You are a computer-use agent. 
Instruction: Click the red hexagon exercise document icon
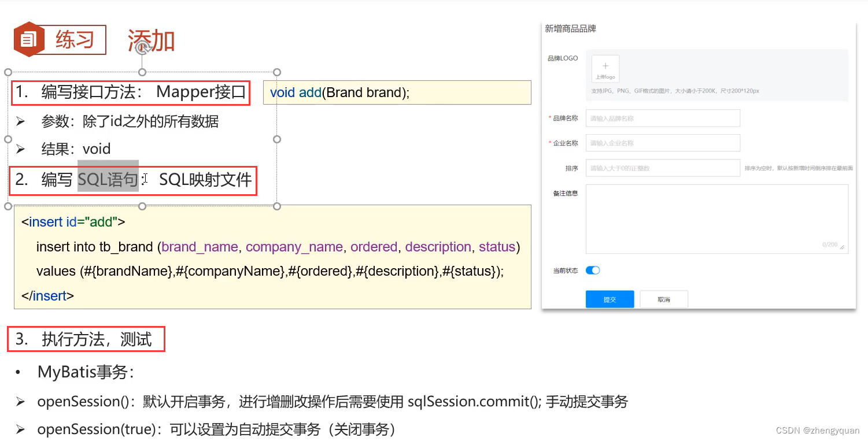[28, 39]
